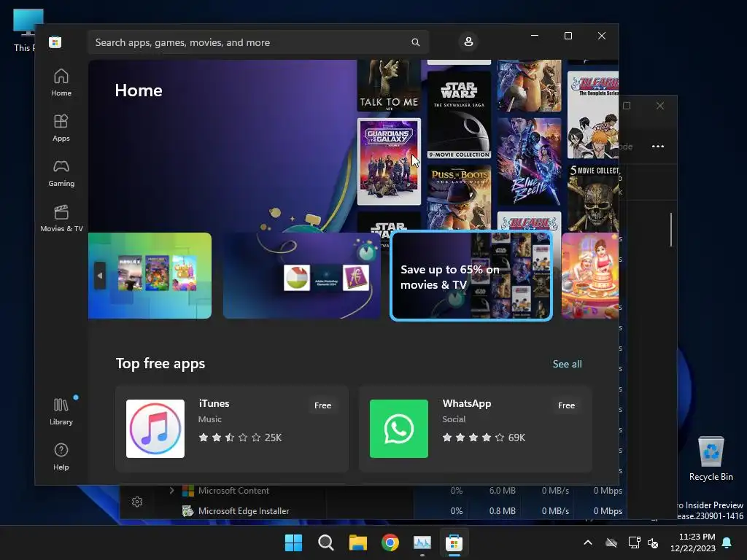The height and width of the screenshot is (560, 747).
Task: Click the iTunes app icon
Action: pyautogui.click(x=155, y=429)
